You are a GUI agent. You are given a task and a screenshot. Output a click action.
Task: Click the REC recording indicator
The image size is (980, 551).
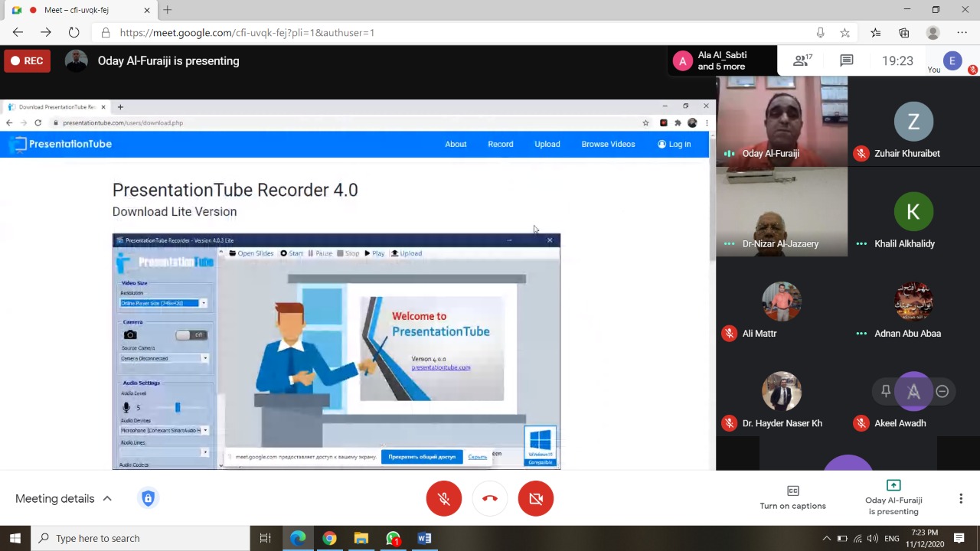tap(27, 60)
